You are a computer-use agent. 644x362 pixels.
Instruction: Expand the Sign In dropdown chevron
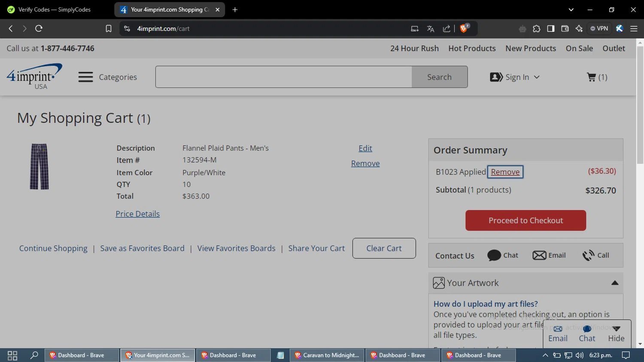537,77
